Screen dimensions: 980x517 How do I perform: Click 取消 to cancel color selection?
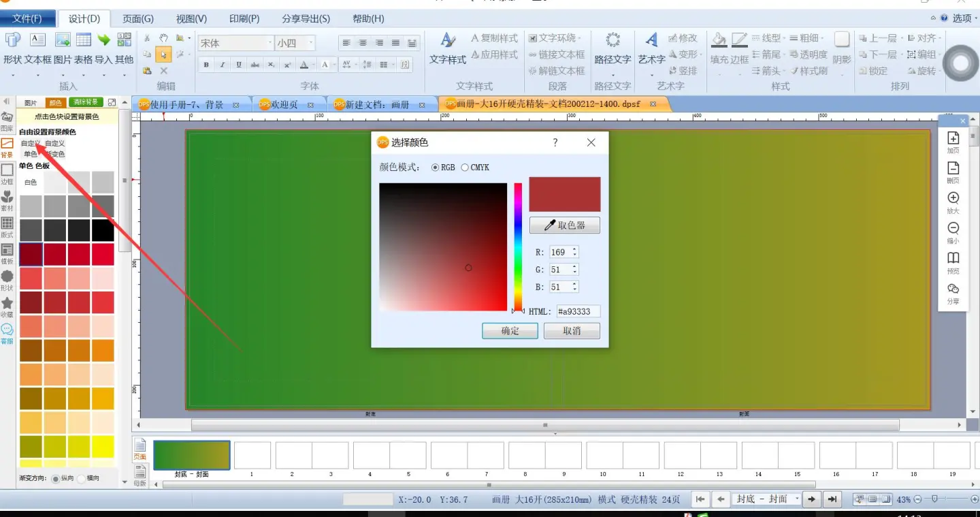point(572,331)
